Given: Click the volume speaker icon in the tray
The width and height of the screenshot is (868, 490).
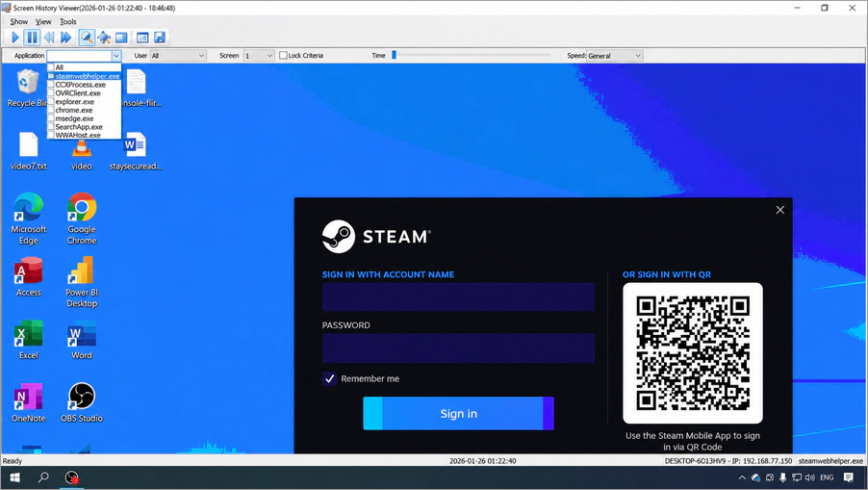Looking at the screenshot, I should 810,477.
